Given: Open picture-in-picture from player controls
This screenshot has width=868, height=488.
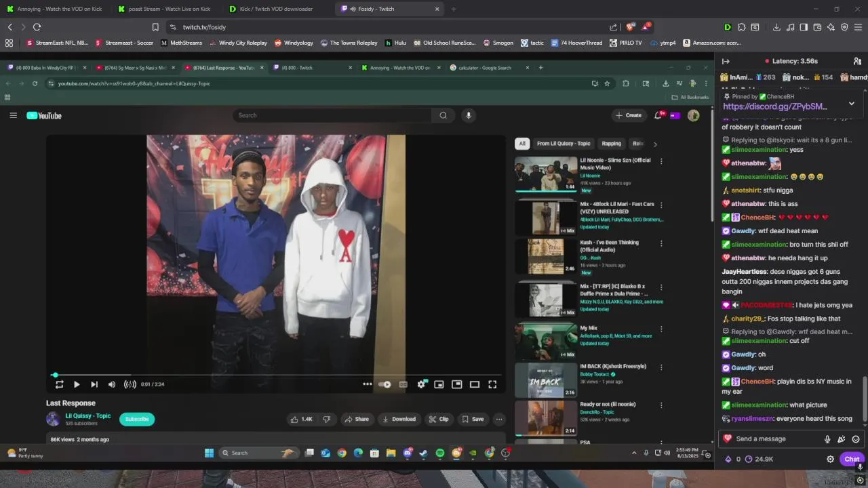Looking at the screenshot, I should (x=457, y=384).
